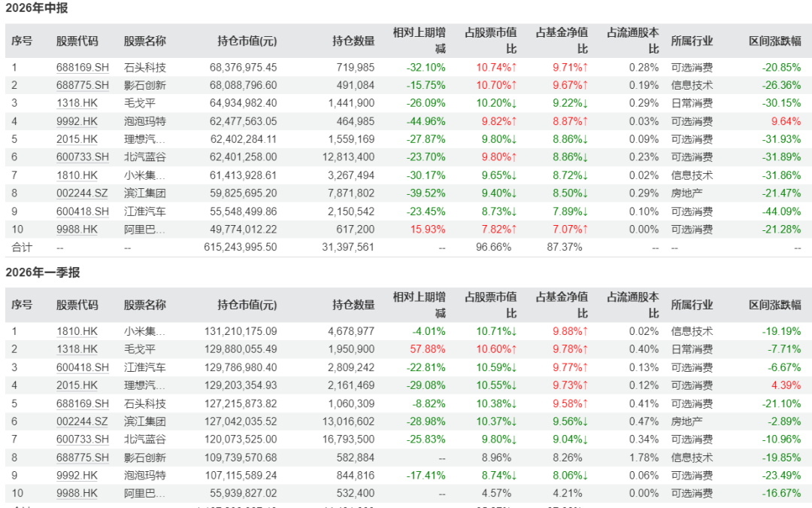The image size is (812, 508).
Task: Open stock code 600733.SH in 2026年中报 table
Action: pos(83,157)
